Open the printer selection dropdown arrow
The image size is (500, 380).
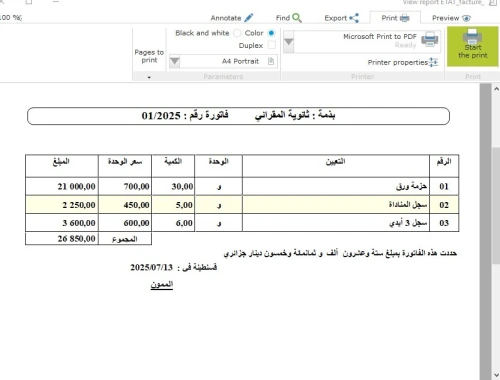(289, 42)
